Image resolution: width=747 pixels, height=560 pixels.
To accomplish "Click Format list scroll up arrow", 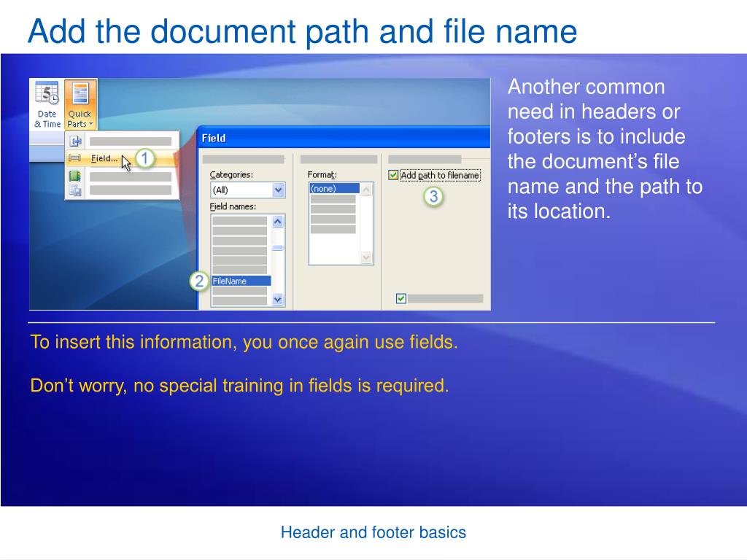I will point(366,190).
